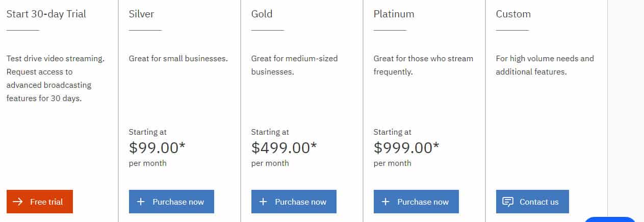Click the 'Test drive video streaming' description
Screen dimensions: 644x222
(56, 78)
